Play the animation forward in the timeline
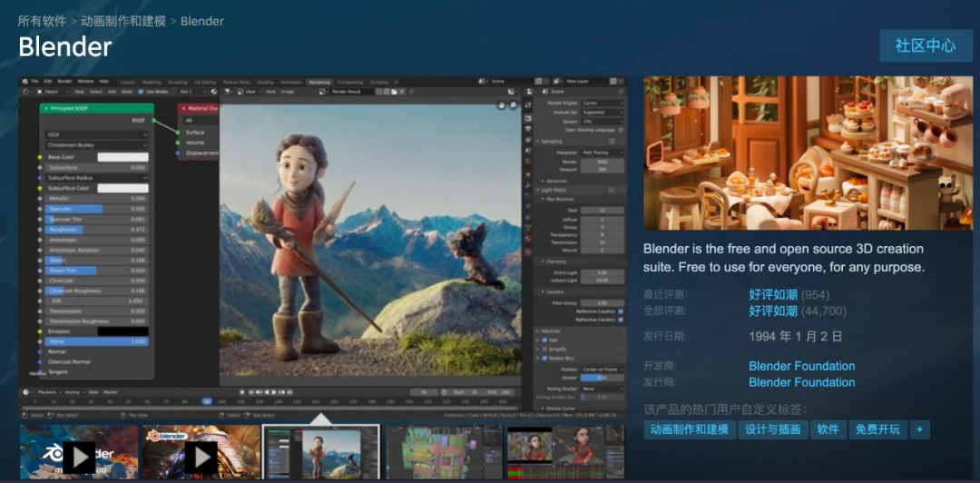Viewport: 980px width, 483px height. coord(274,392)
